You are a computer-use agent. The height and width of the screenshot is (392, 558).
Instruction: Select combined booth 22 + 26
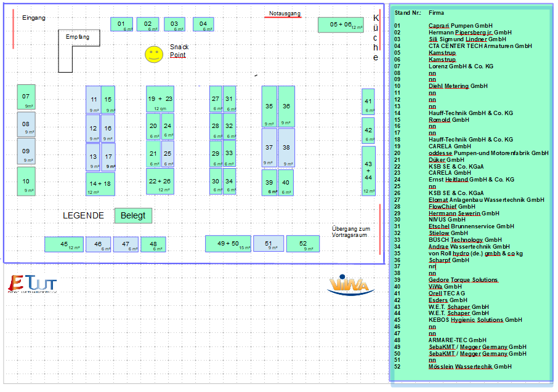(x=160, y=181)
